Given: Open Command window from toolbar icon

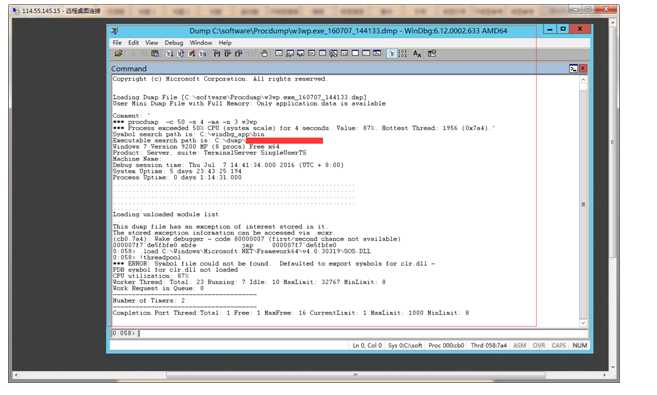Looking at the screenshot, I should (279, 53).
